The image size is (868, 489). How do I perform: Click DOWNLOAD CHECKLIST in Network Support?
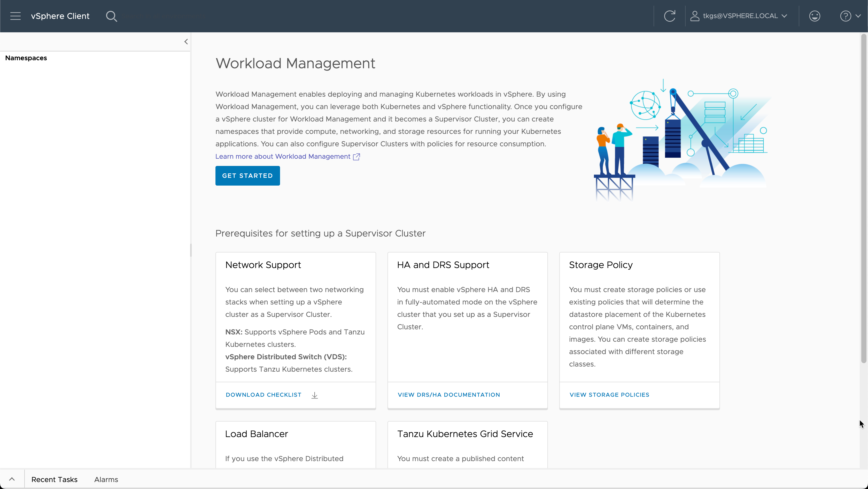[x=263, y=395]
